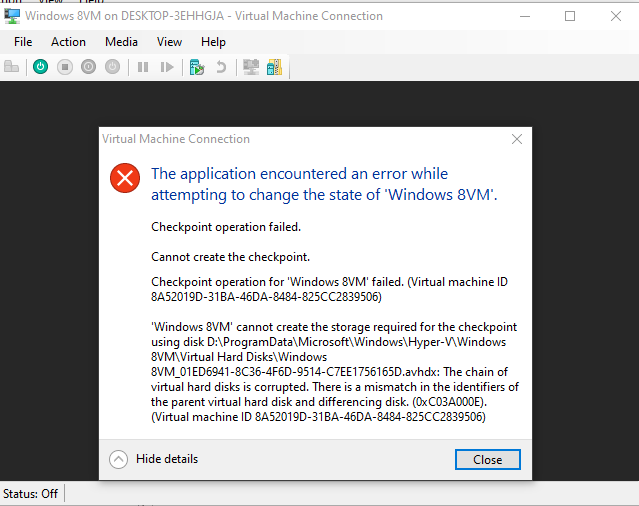Open the Media menu

coord(121,42)
